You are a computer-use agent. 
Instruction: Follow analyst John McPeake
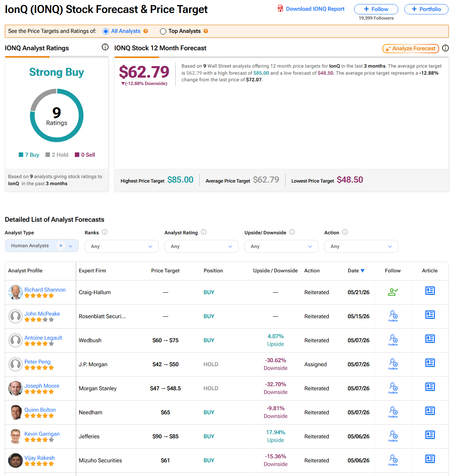pyautogui.click(x=393, y=316)
